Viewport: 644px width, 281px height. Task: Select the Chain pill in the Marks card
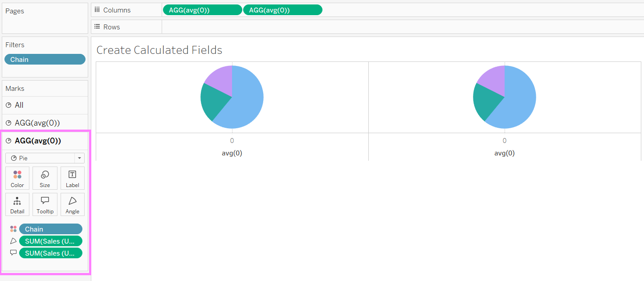(50, 229)
